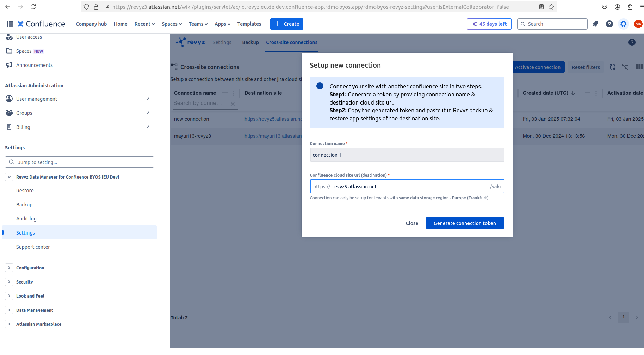Screen dimensions: 644x355
Task: Open Connection name column menu icon
Action: click(233, 93)
